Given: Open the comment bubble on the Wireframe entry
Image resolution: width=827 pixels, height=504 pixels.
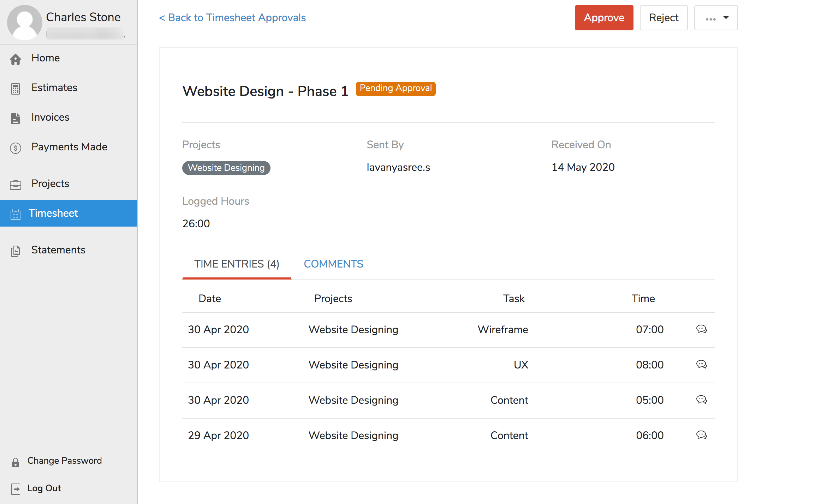Looking at the screenshot, I should (x=701, y=329).
